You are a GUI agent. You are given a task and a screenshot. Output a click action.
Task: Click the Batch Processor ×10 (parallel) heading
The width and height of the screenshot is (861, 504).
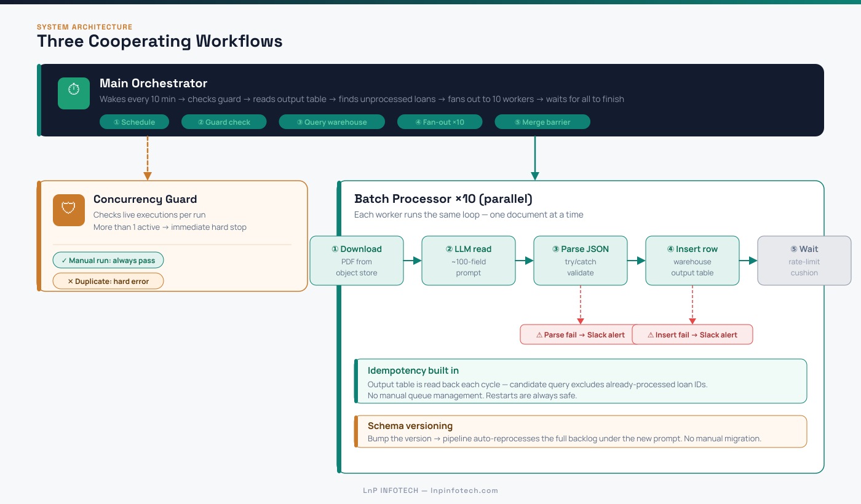click(x=443, y=199)
